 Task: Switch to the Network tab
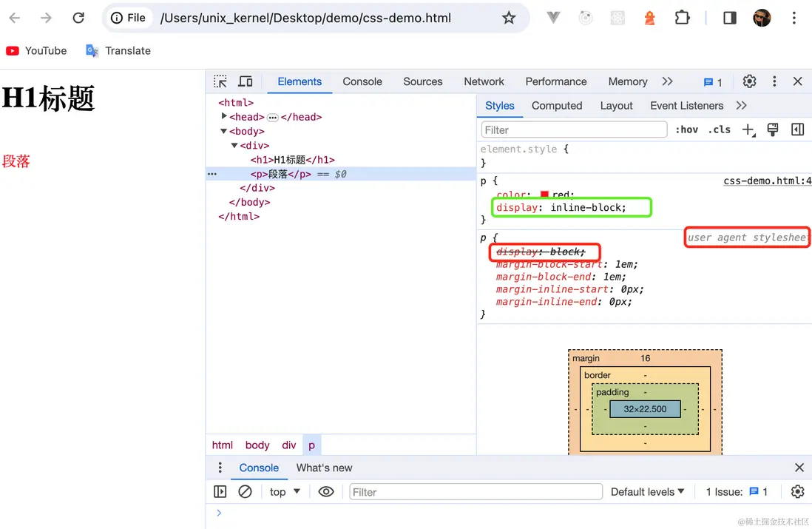click(x=484, y=81)
